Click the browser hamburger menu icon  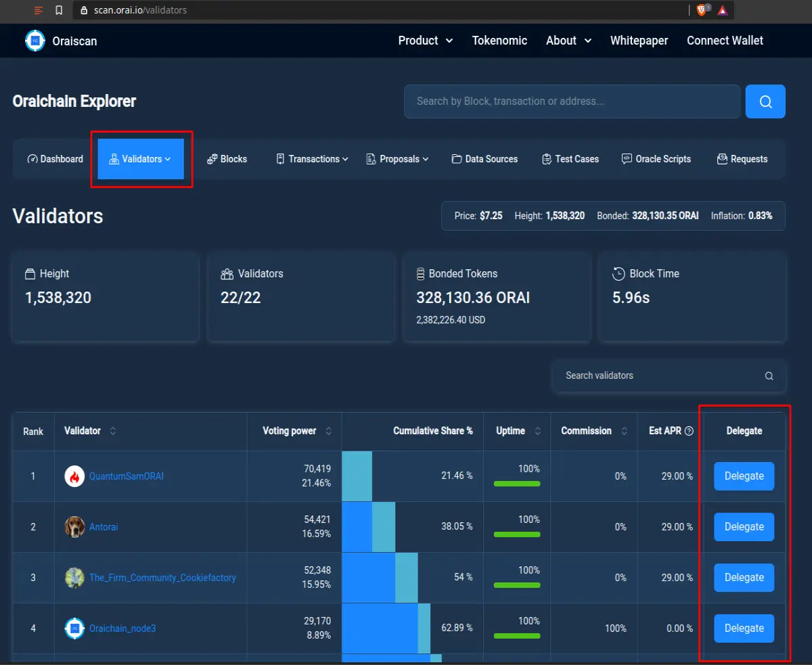click(x=39, y=10)
